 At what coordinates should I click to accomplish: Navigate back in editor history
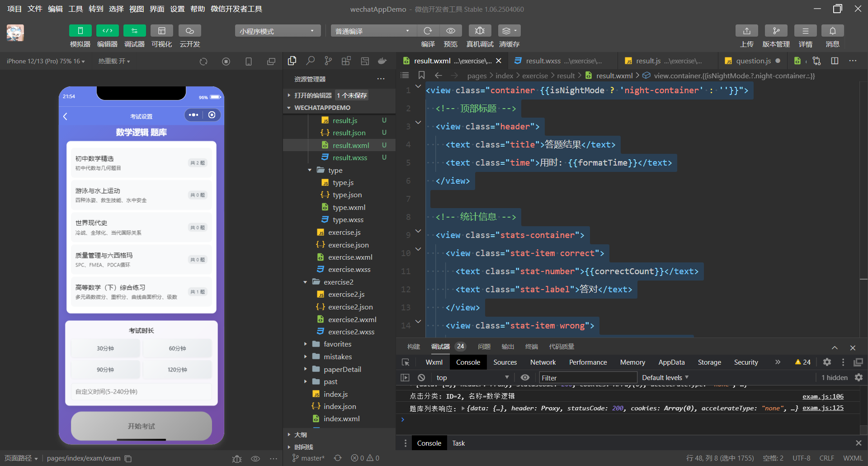[x=438, y=75]
